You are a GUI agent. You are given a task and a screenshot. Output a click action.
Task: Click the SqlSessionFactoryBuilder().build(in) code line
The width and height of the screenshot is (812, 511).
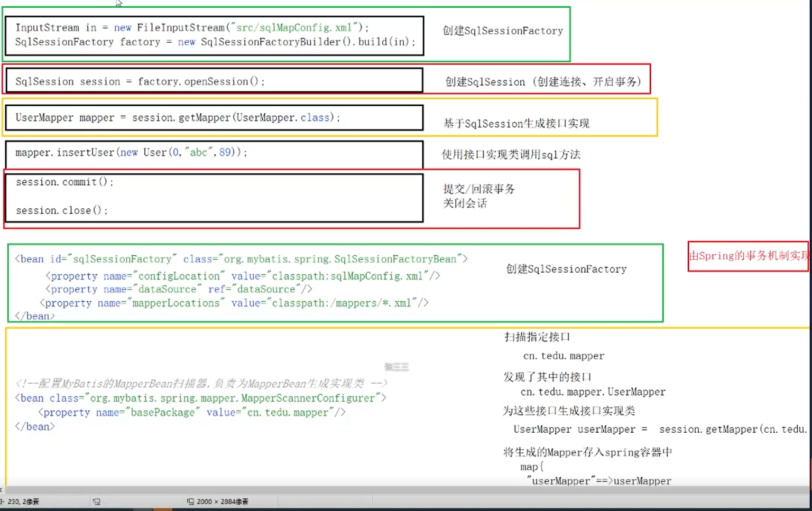tap(215, 42)
